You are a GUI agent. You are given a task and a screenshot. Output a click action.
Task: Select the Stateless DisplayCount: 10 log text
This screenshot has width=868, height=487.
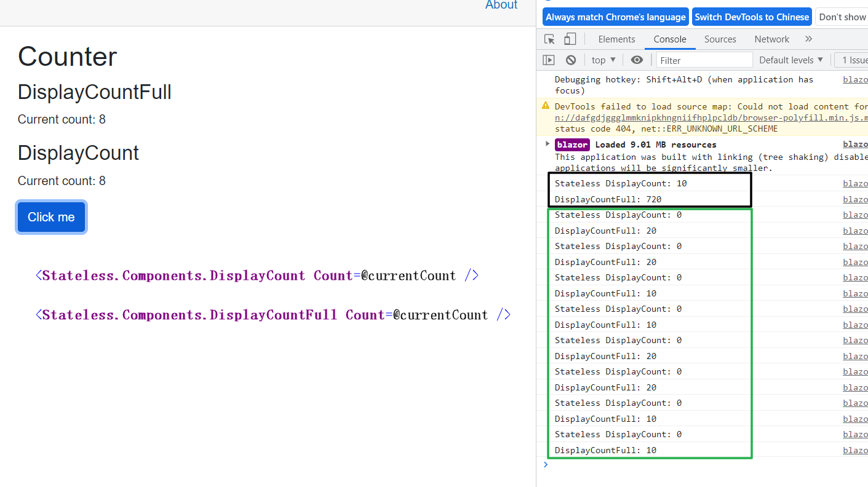pos(621,183)
